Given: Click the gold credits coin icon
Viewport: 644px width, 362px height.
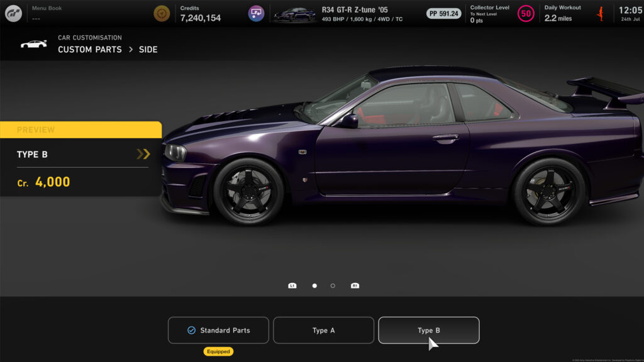Looking at the screenshot, I should 162,14.
